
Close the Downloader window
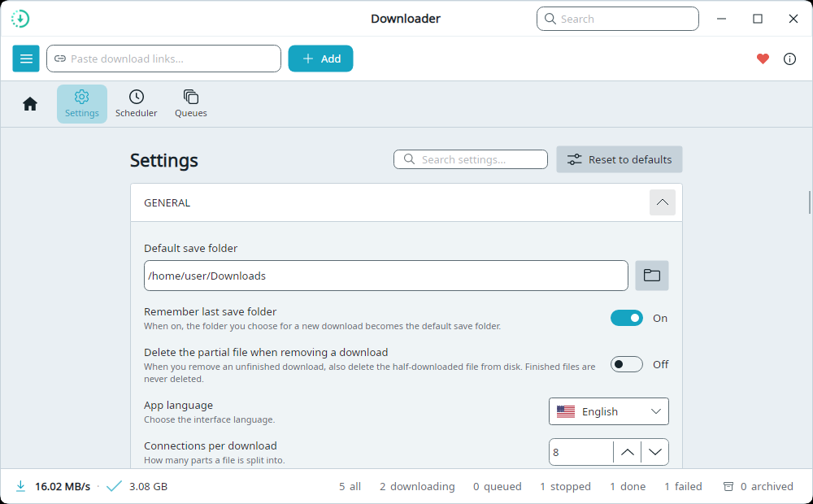tap(793, 19)
